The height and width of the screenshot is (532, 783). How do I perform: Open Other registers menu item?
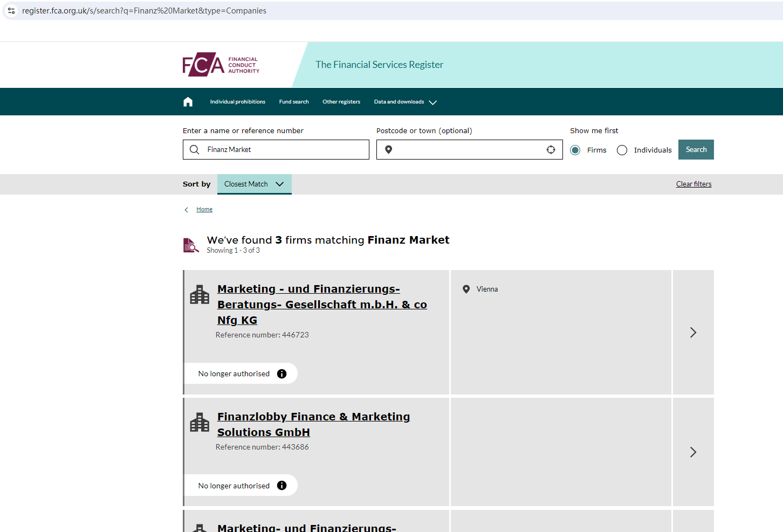coord(341,102)
